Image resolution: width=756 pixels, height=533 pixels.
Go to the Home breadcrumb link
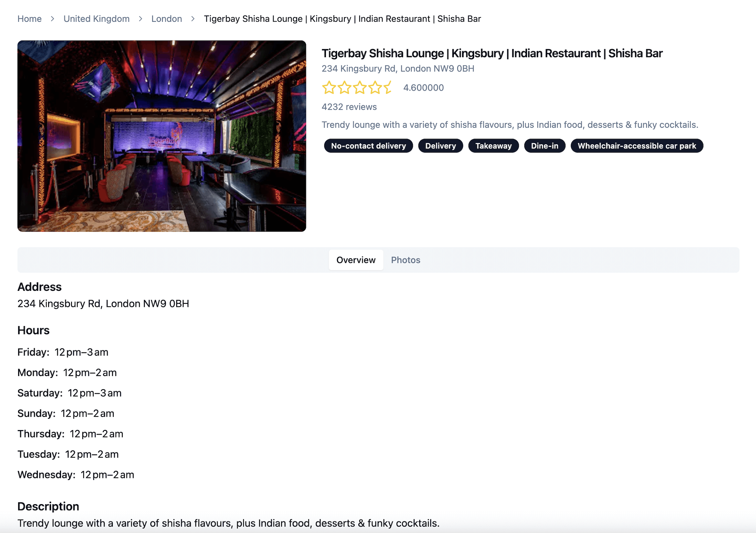click(29, 19)
